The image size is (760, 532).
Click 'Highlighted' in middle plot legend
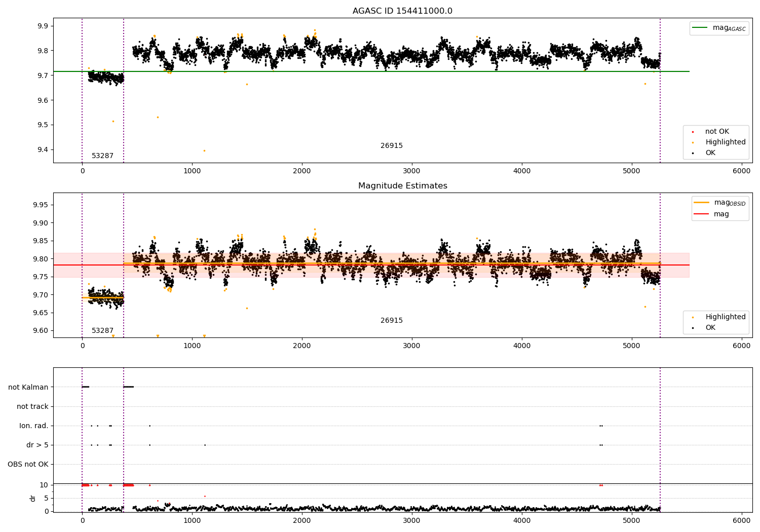pos(725,317)
